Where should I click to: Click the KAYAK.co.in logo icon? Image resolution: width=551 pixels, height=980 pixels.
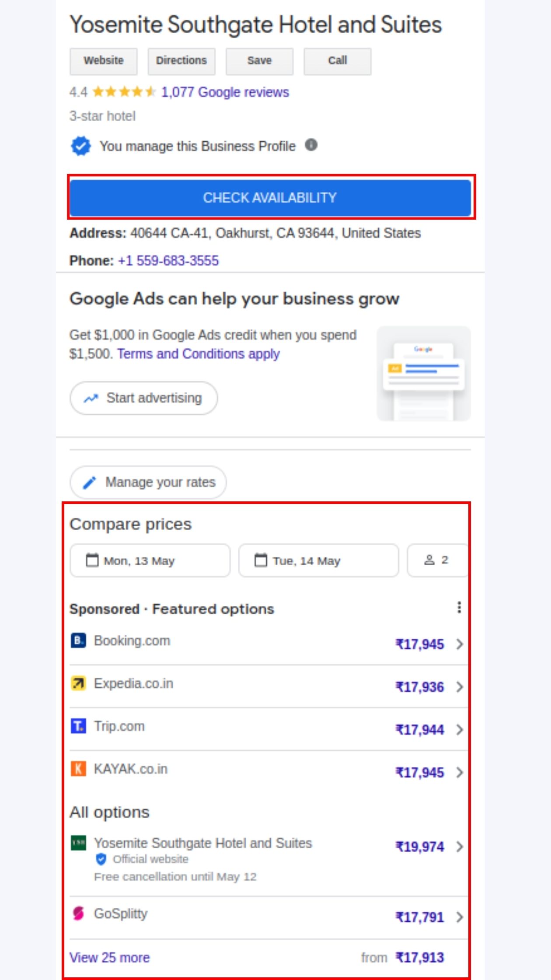[78, 769]
